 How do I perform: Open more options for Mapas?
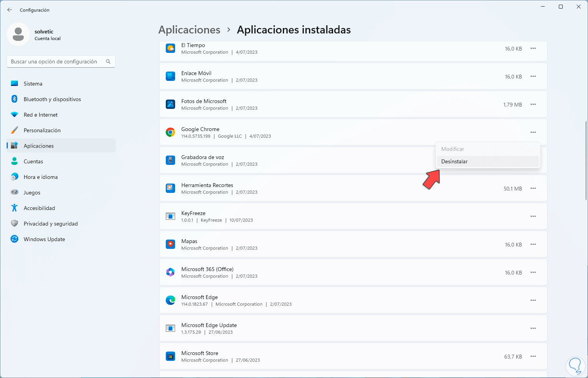[x=533, y=245]
